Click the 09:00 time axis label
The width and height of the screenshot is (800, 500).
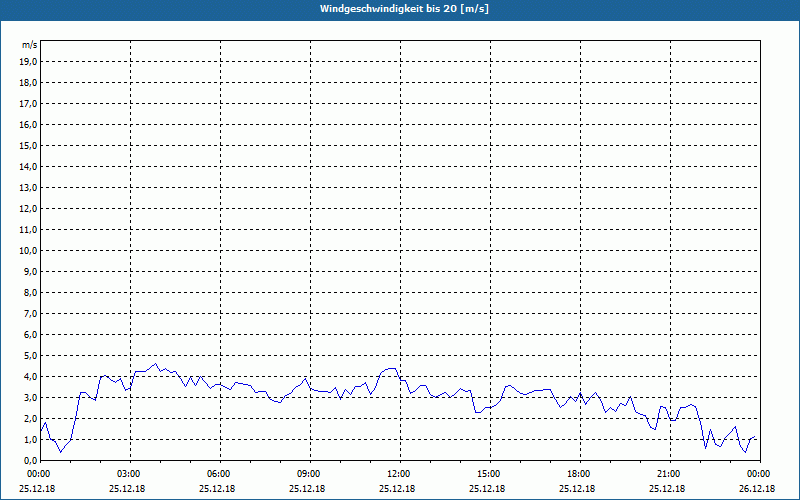click(310, 474)
